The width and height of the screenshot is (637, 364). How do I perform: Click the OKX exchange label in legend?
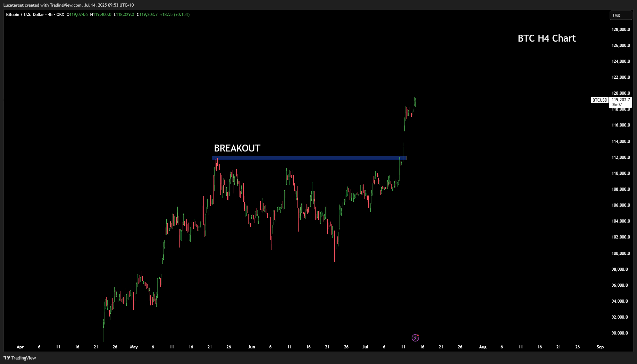[x=60, y=15]
